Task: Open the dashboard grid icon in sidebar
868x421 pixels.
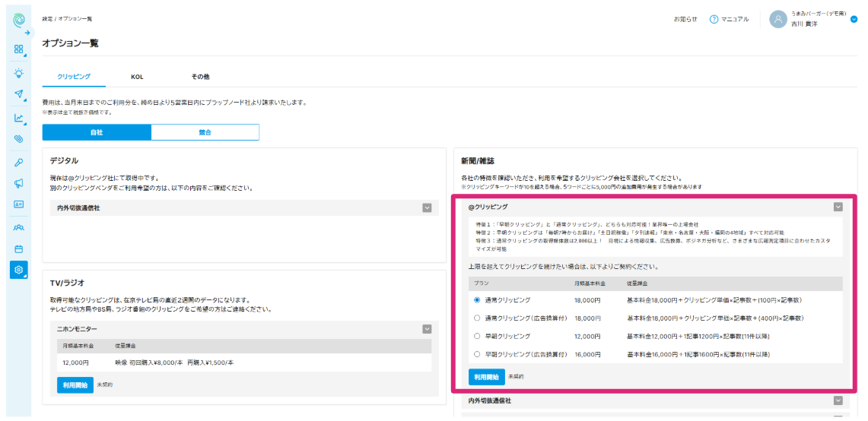Action: point(19,49)
